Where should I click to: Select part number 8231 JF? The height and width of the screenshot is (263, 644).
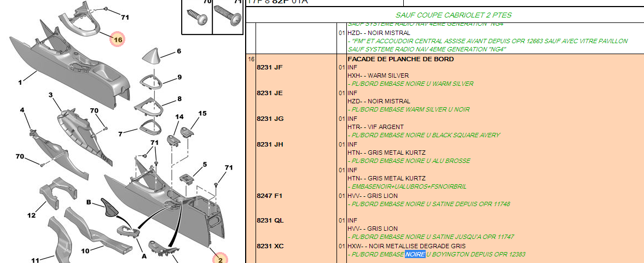coord(269,67)
